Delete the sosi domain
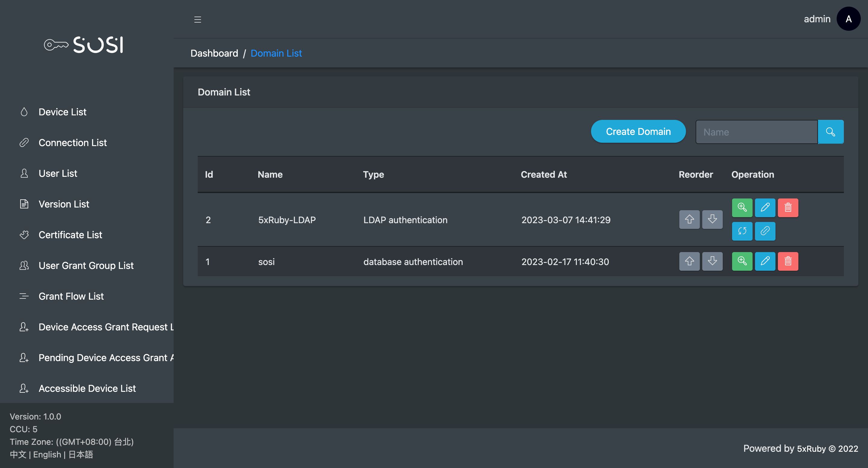The image size is (868, 468). click(x=788, y=261)
